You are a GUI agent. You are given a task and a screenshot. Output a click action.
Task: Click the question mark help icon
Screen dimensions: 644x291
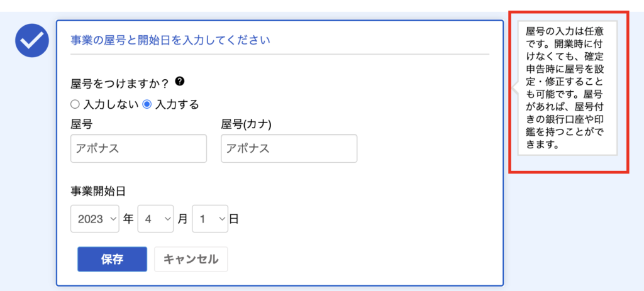point(180,82)
